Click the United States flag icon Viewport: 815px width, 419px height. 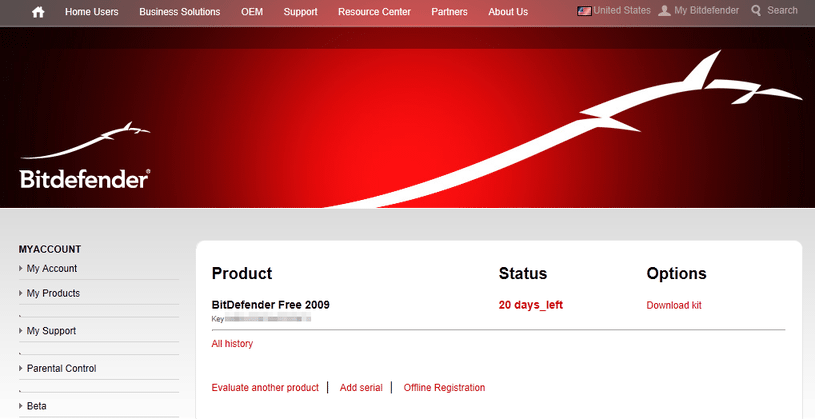tap(584, 10)
